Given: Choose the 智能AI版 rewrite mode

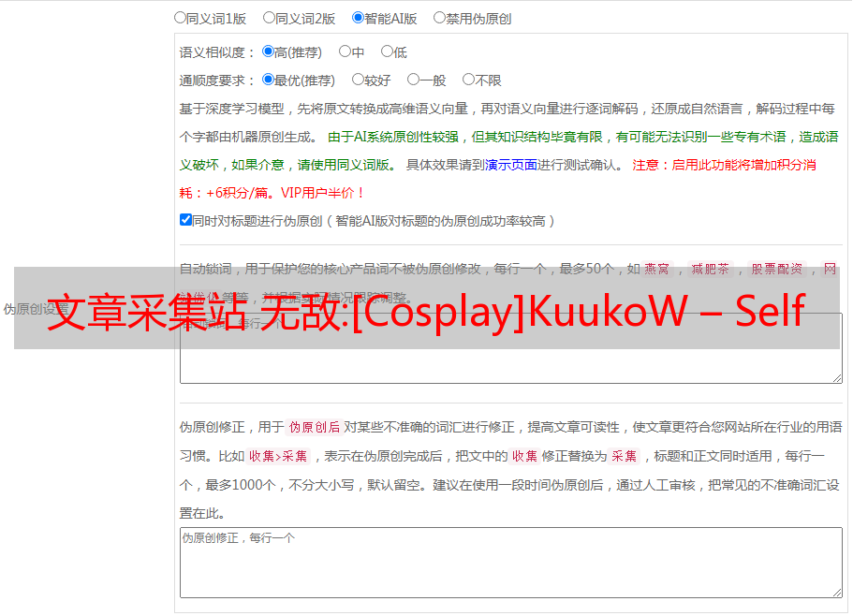Looking at the screenshot, I should pyautogui.click(x=358, y=18).
